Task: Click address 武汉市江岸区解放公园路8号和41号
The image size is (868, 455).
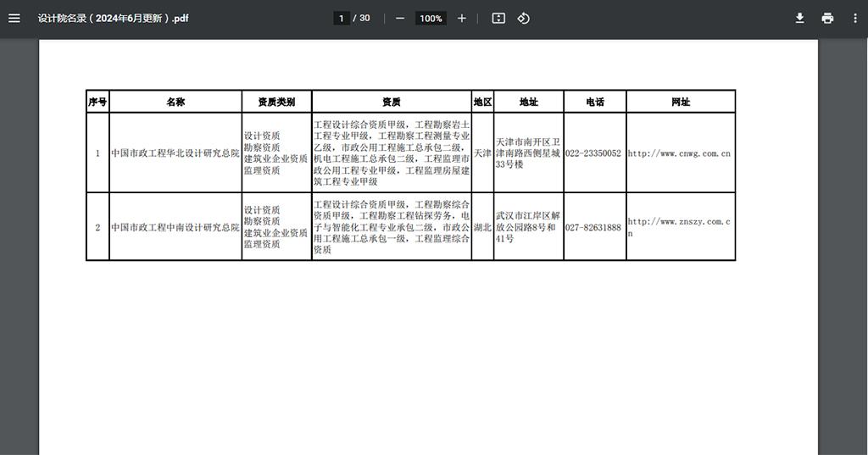Action: tap(527, 227)
